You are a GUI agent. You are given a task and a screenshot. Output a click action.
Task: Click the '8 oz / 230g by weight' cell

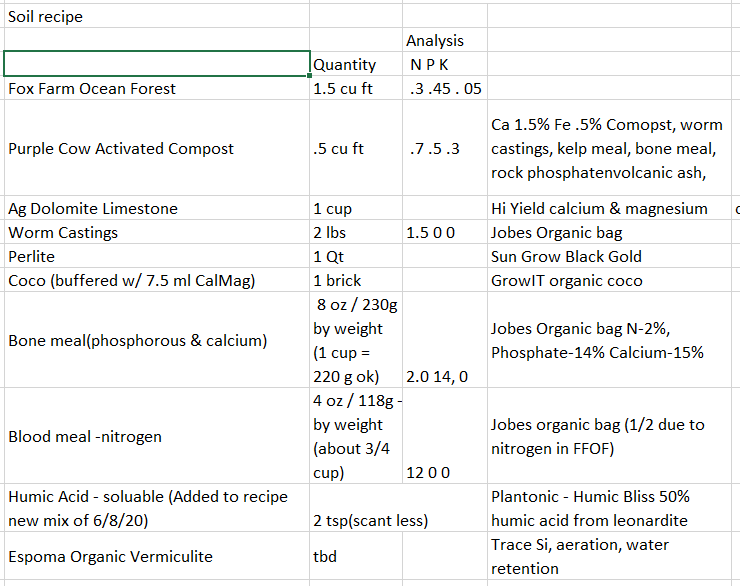[356, 340]
